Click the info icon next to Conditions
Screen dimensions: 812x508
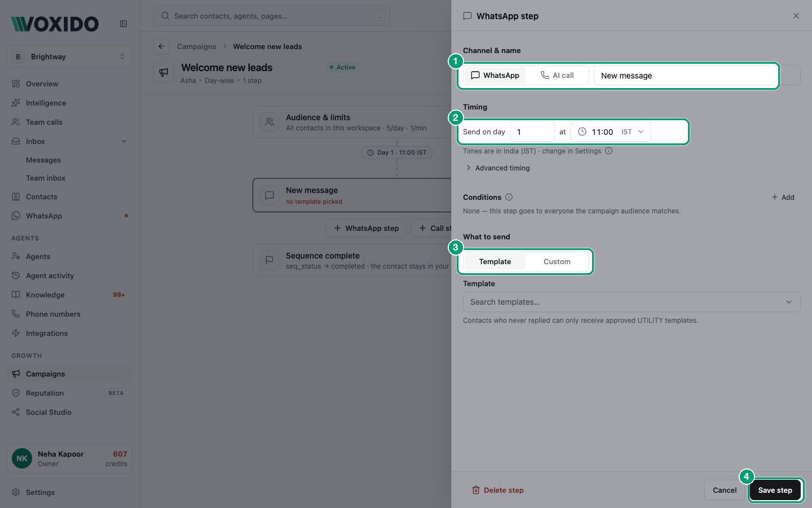(x=509, y=197)
